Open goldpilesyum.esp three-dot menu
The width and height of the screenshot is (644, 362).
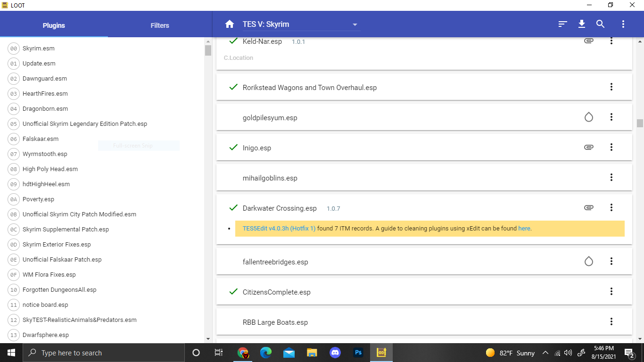coord(611,117)
